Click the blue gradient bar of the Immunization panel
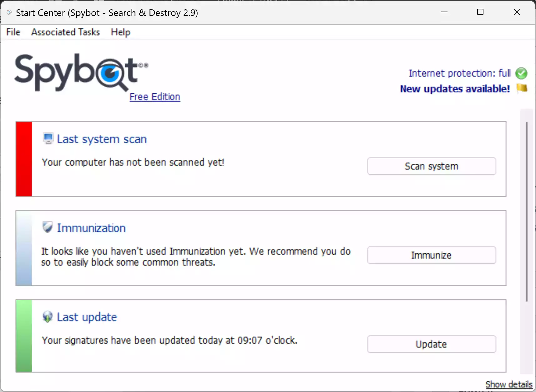 24,248
